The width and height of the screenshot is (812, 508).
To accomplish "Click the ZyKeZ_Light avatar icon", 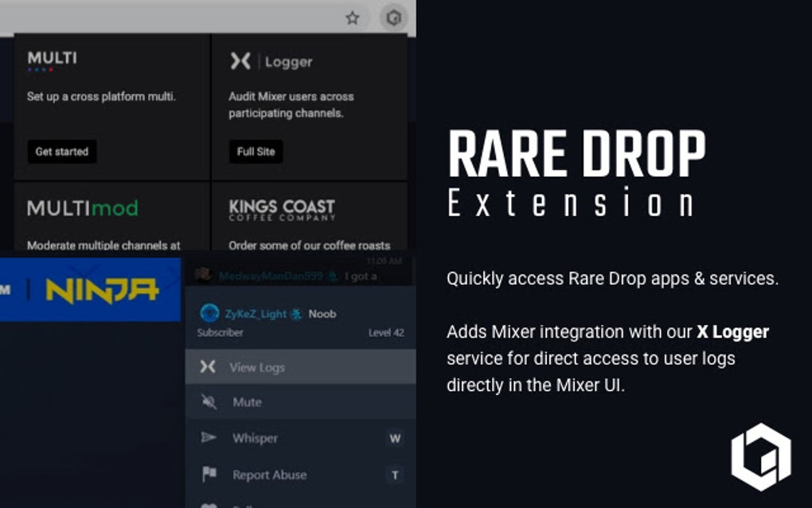I will [209, 313].
